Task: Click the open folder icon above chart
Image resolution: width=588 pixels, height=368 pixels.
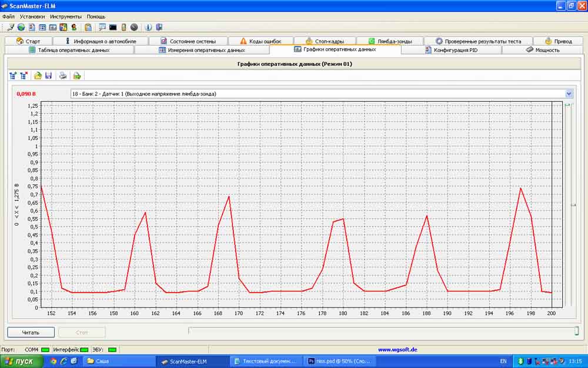Action: [x=38, y=75]
